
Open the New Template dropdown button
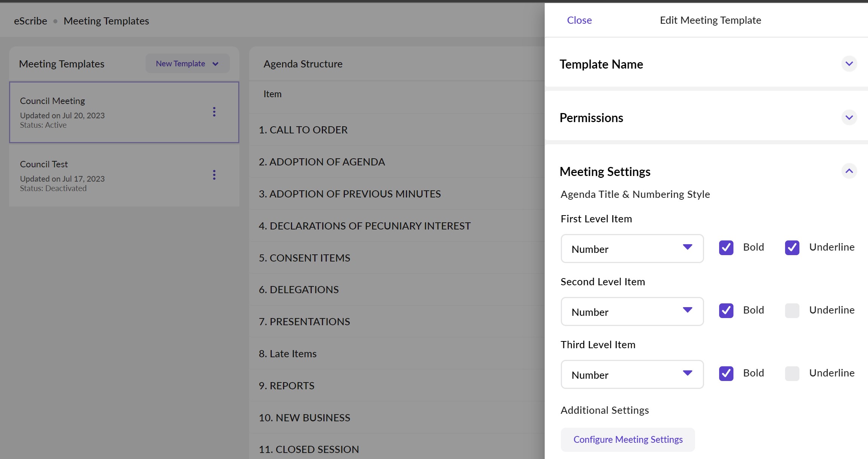187,64
